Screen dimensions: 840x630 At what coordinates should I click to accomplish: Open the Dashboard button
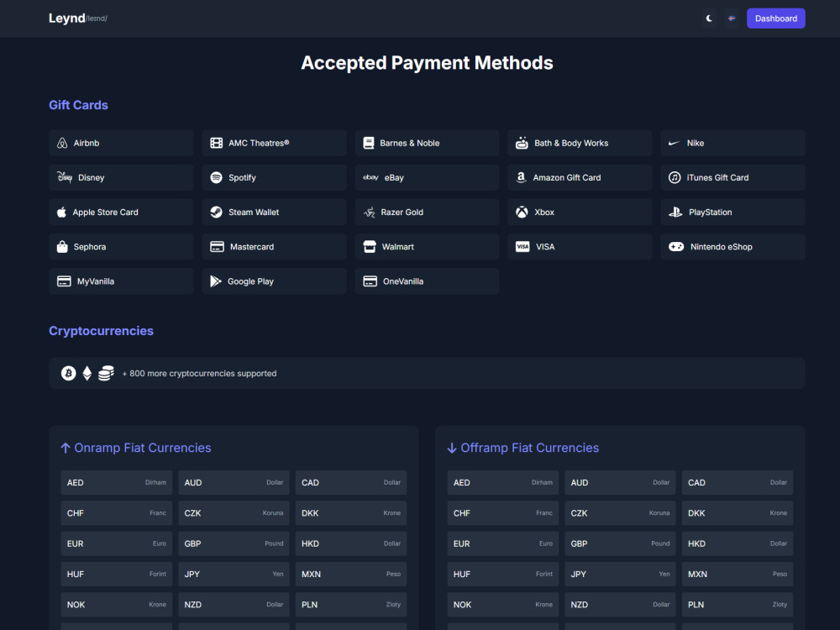[775, 18]
